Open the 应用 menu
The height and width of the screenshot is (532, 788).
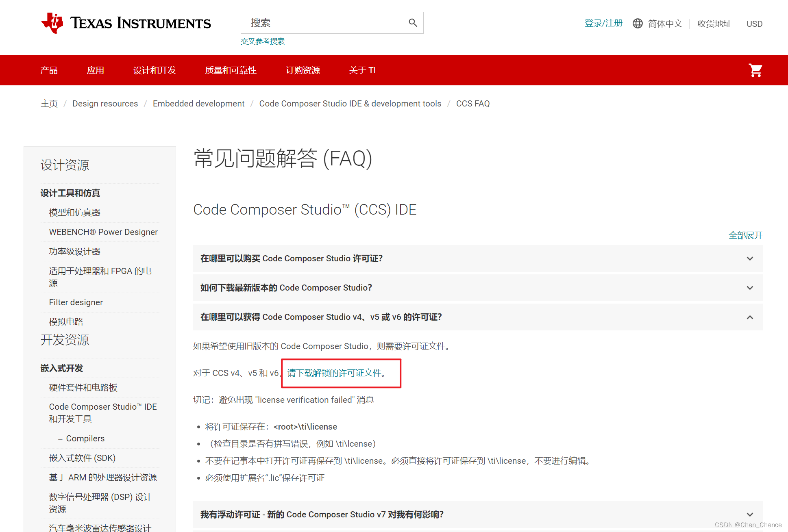tap(95, 70)
